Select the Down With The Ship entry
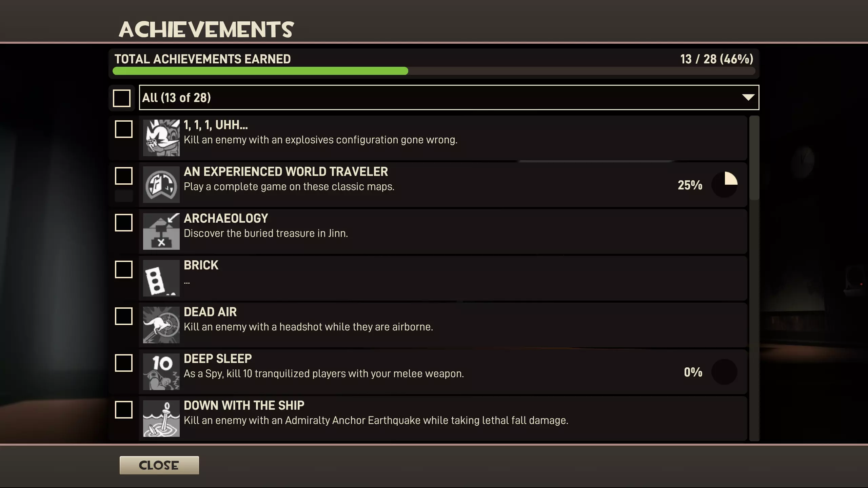 tap(244, 406)
